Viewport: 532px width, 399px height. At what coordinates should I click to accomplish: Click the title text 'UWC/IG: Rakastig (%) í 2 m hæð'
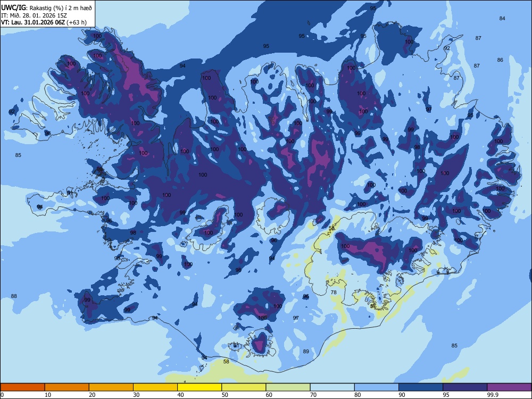pyautogui.click(x=46, y=8)
